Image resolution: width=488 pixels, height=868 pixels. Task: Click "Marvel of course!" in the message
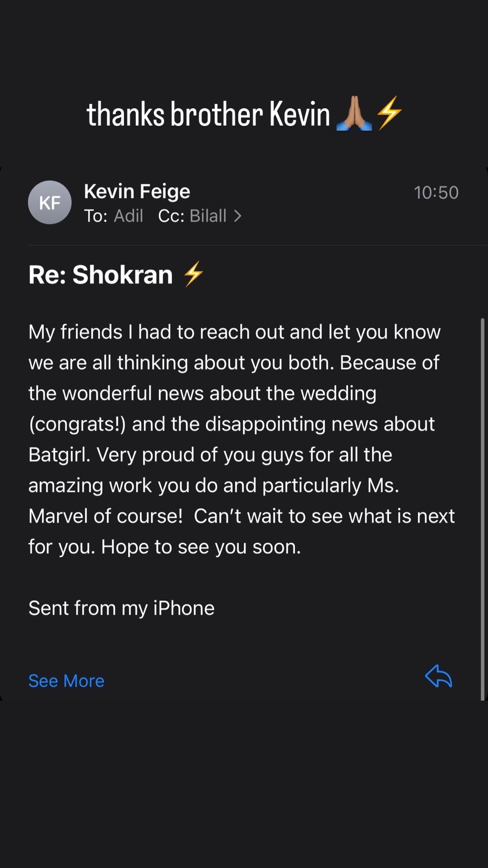pyautogui.click(x=105, y=516)
